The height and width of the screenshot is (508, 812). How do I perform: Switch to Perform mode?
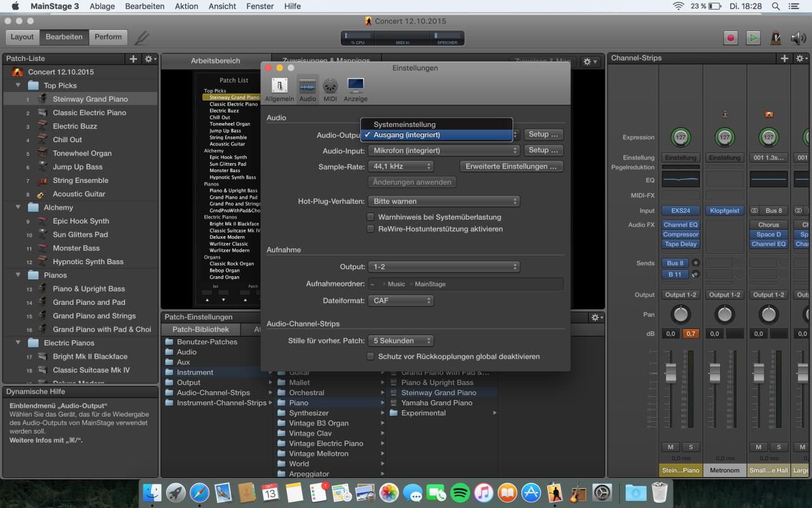coord(108,37)
